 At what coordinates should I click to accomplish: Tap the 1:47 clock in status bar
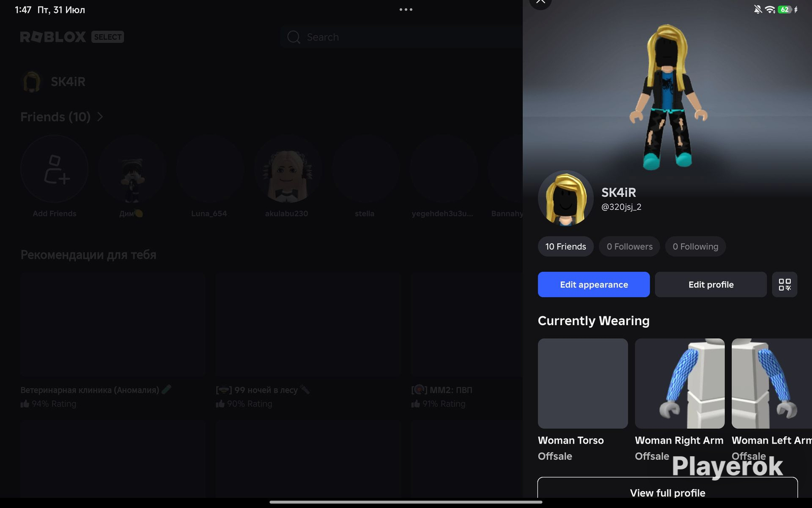pos(23,10)
